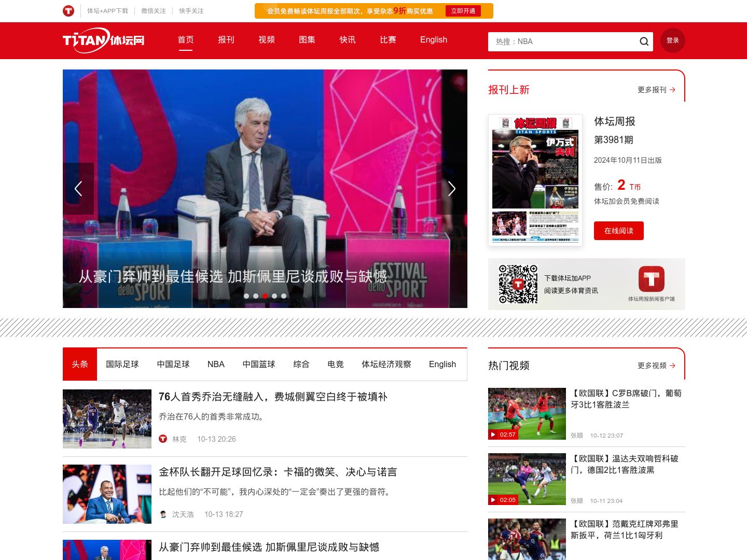Open video title C罗B席破门
The image size is (747, 560).
(x=626, y=399)
